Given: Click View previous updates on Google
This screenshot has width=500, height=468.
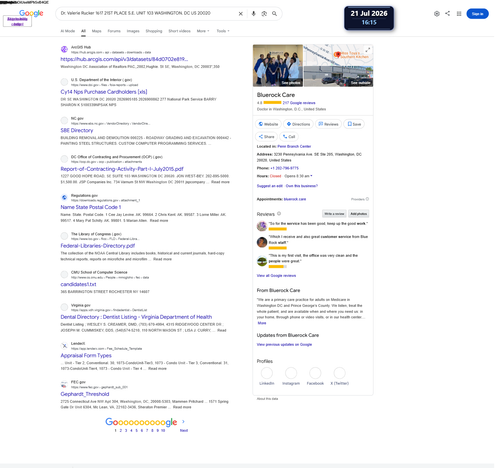Looking at the screenshot, I should point(284,344).
